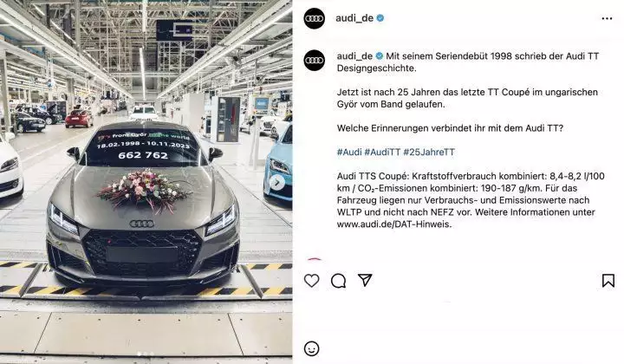Share post via paper plane icon
The image size is (624, 364).
pos(365,280)
